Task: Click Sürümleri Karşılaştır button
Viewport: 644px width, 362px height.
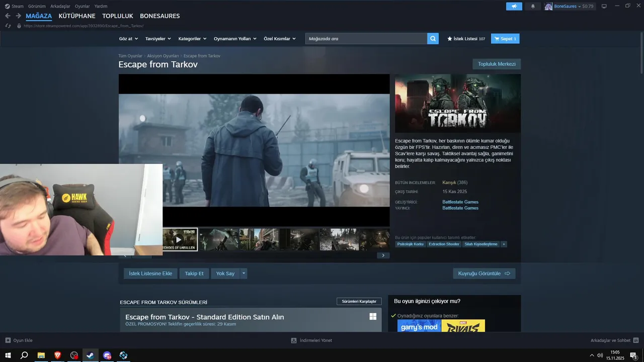Action: 359,301
